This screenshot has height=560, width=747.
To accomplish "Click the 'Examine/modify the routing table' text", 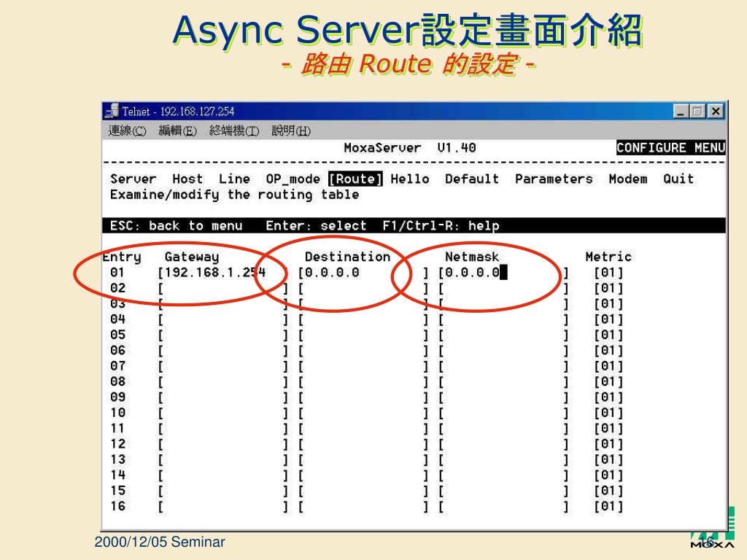I will [x=234, y=195].
